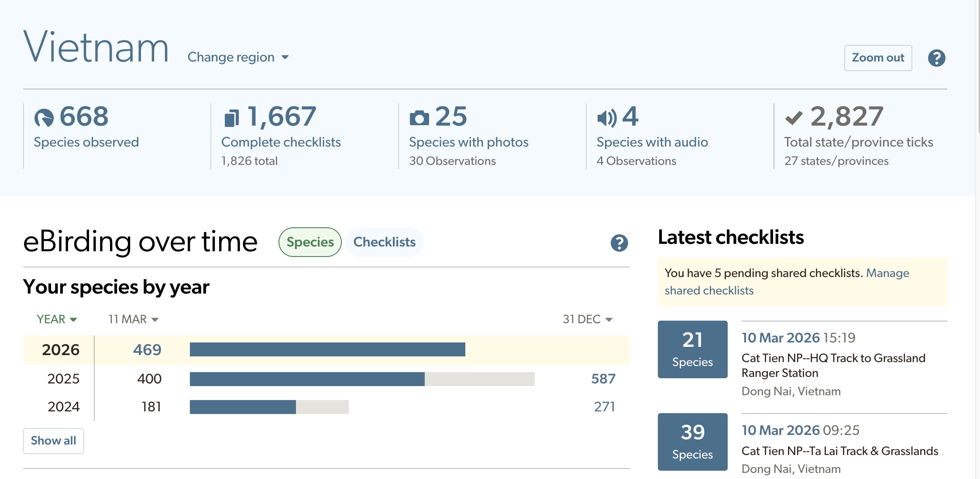
Task: Open the 11 MAR date dropdown
Action: (133, 319)
